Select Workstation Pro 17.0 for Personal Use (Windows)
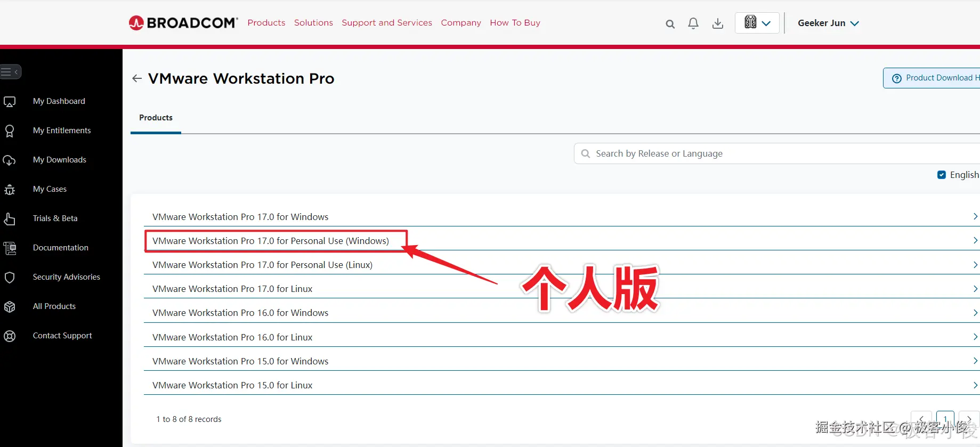This screenshot has width=980, height=447. [x=562, y=240]
